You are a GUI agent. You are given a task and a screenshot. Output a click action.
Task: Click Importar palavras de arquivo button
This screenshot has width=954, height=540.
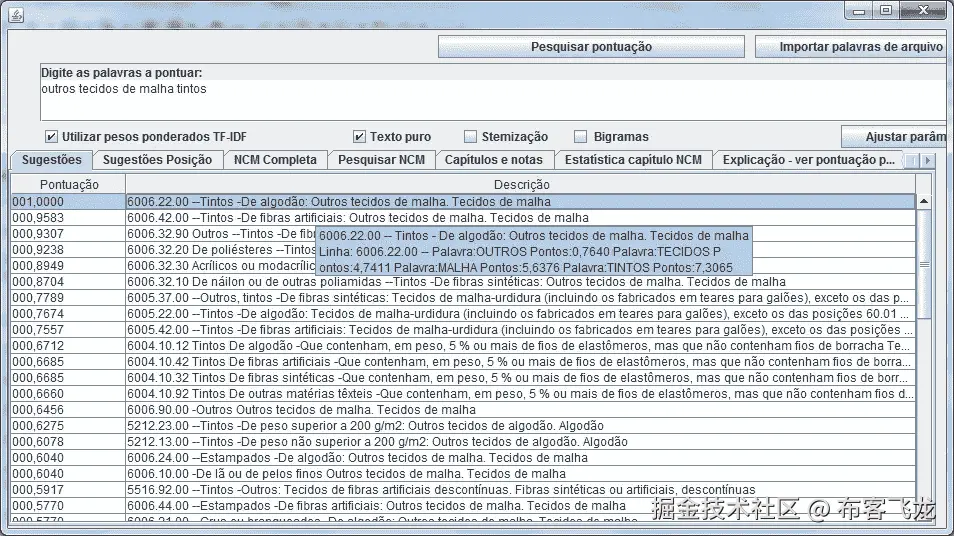pyautogui.click(x=854, y=47)
